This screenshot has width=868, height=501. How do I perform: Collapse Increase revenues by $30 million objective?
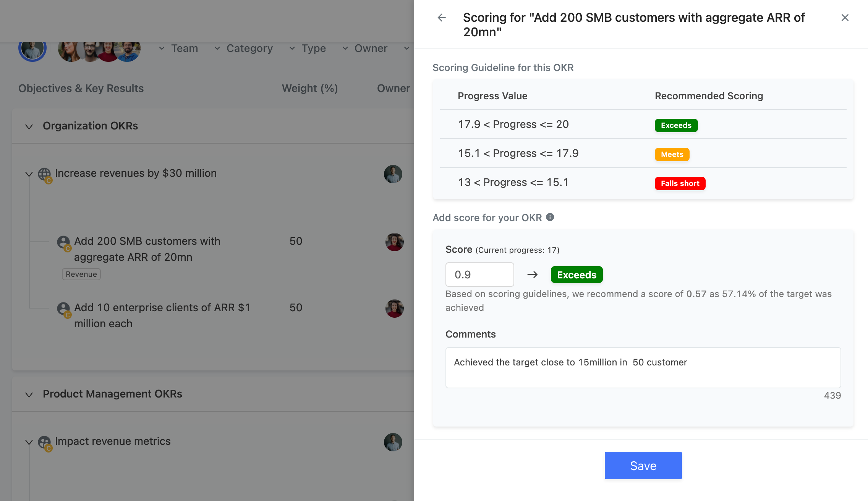(x=29, y=174)
